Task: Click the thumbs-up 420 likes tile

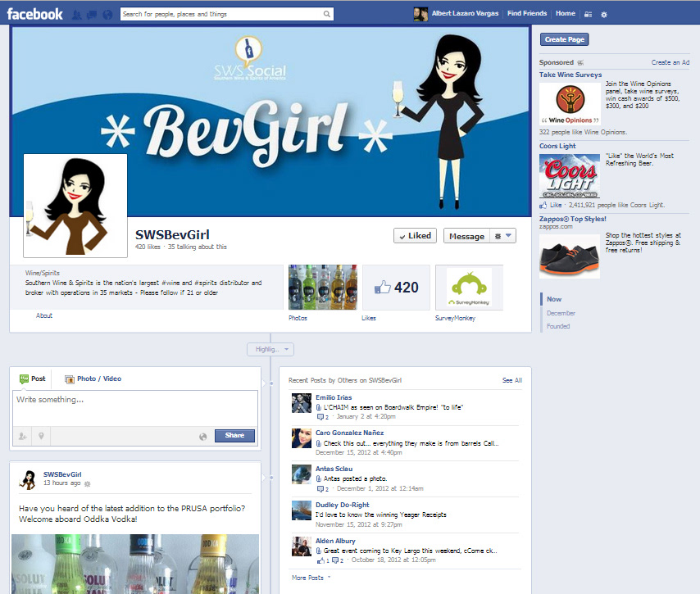Action: click(396, 288)
